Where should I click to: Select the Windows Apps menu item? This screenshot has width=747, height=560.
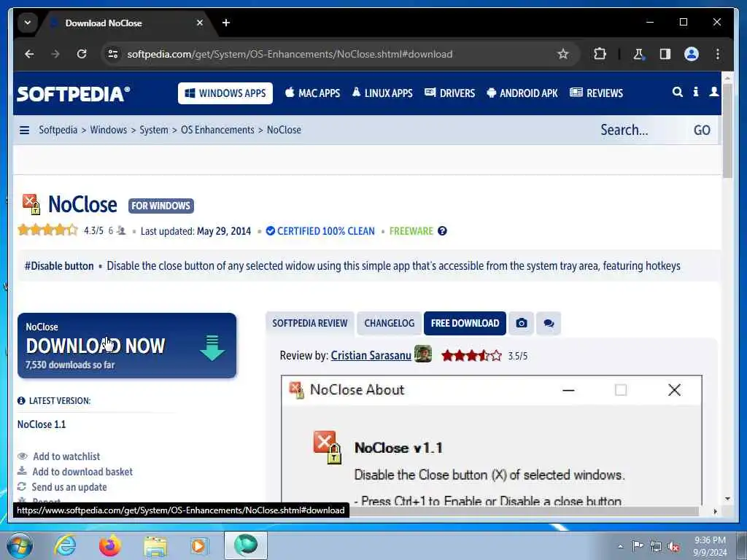(x=225, y=93)
